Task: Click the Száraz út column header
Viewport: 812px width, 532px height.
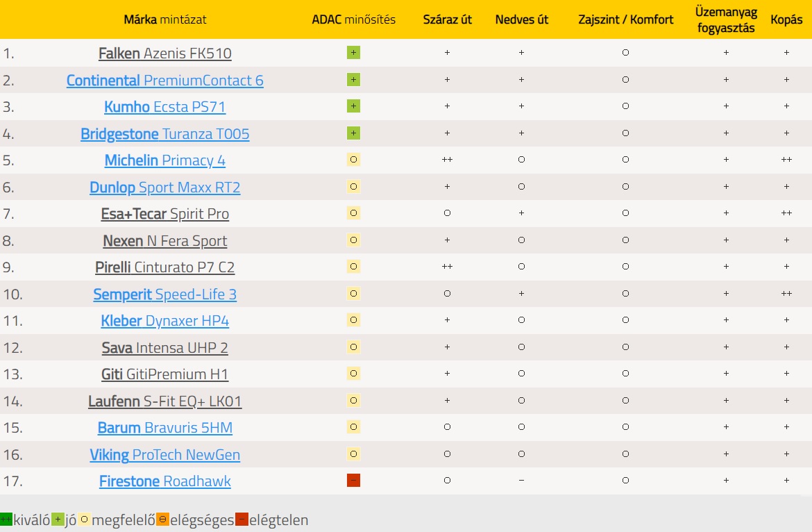Action: point(448,19)
